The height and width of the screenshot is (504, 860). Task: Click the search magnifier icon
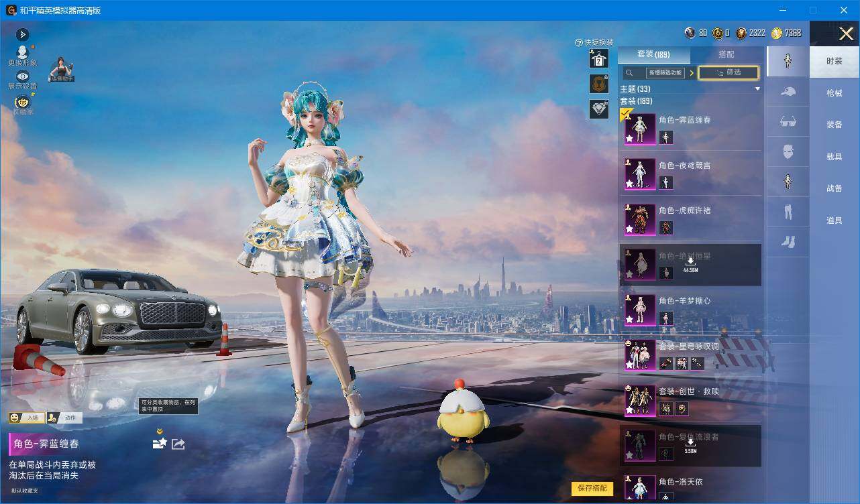629,72
